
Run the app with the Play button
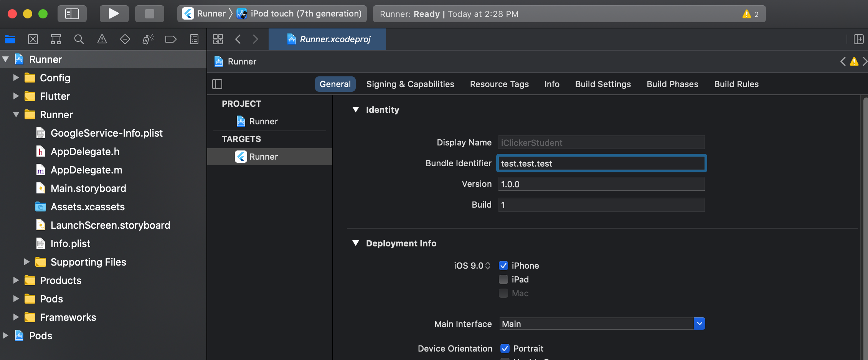[114, 13]
